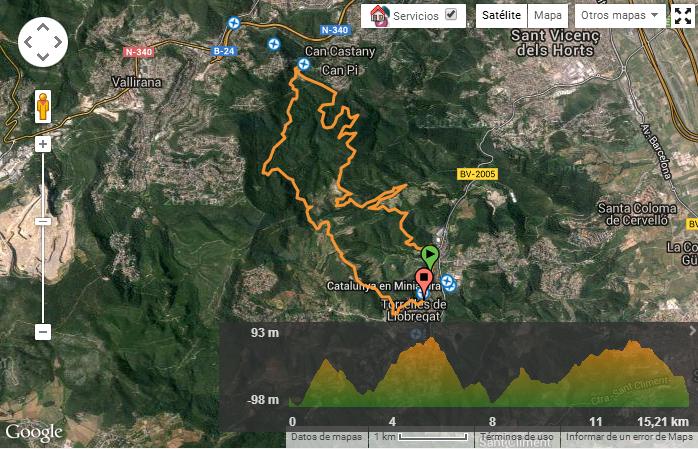
Task: Click the red finish marker on route
Action: tap(424, 280)
